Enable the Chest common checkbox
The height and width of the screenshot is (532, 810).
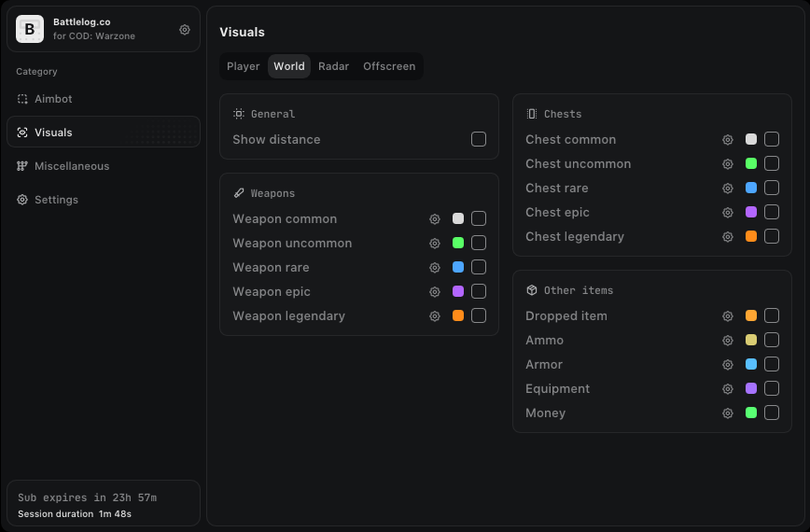click(x=772, y=139)
